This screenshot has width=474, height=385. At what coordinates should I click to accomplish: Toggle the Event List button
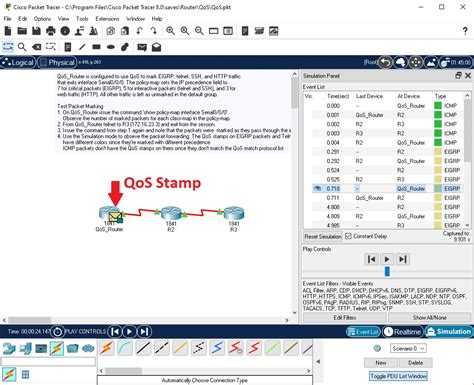363,332
